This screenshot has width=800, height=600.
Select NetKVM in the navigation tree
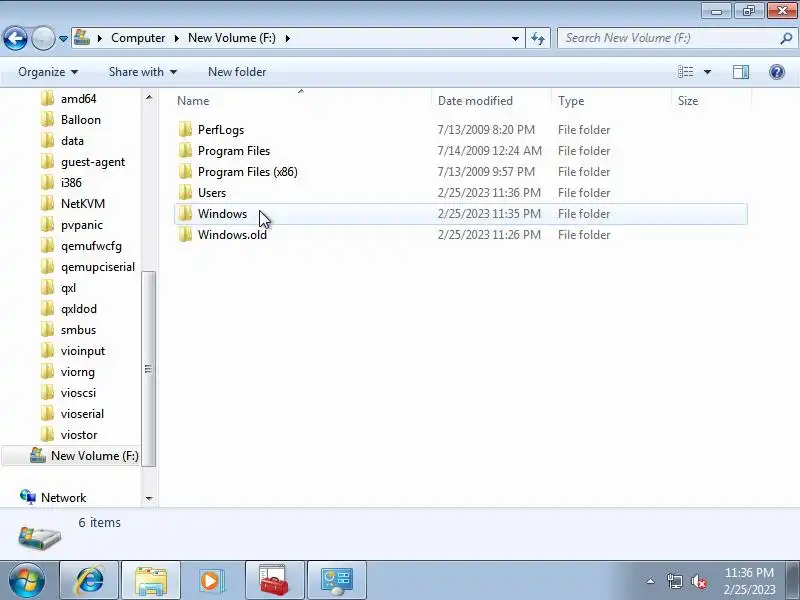click(x=83, y=204)
